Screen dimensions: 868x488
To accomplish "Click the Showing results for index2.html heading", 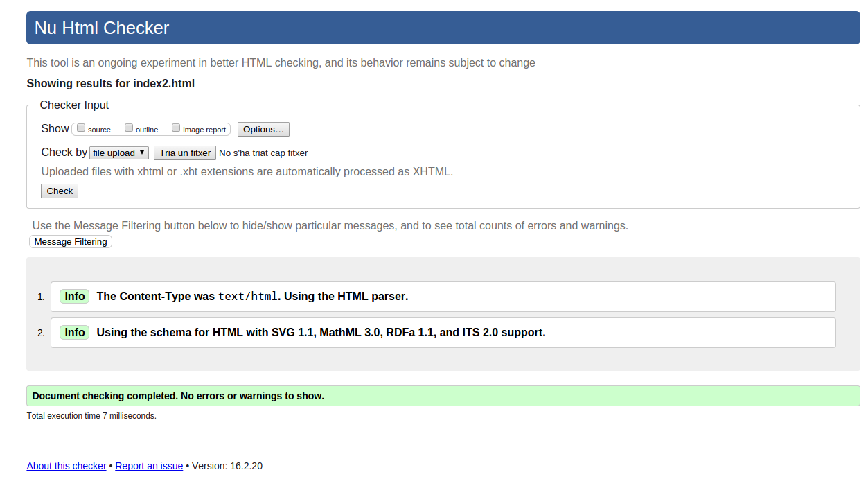I will (111, 84).
